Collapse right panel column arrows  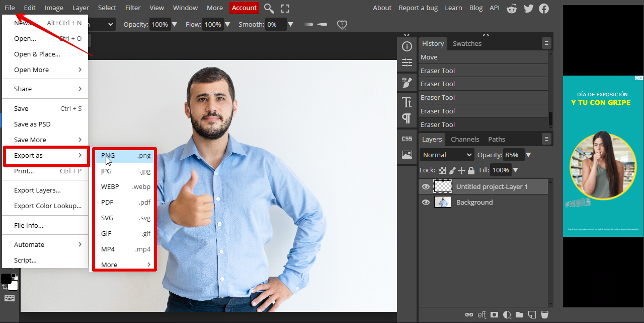[x=486, y=35]
